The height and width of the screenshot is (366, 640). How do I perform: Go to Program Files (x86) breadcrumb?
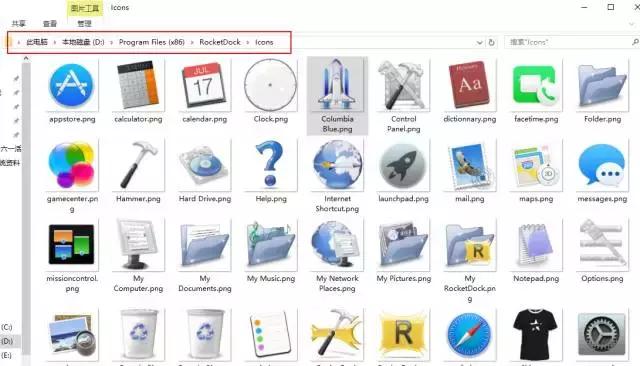click(151, 42)
